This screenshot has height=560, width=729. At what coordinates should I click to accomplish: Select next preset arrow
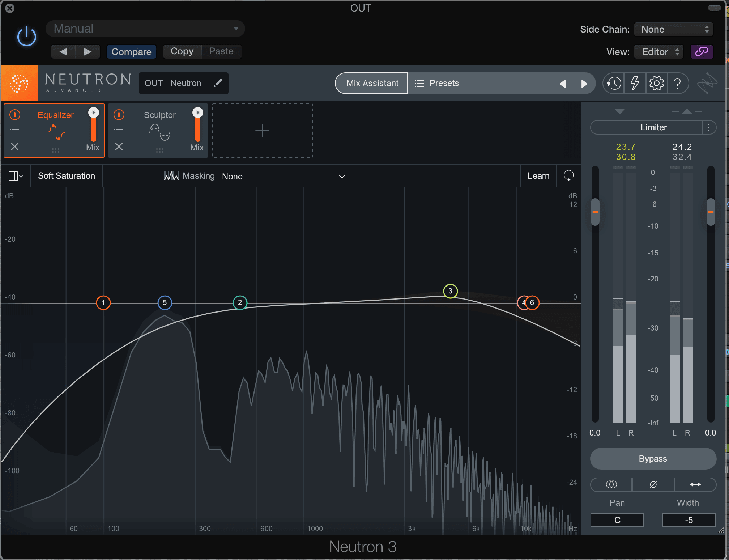coord(584,84)
